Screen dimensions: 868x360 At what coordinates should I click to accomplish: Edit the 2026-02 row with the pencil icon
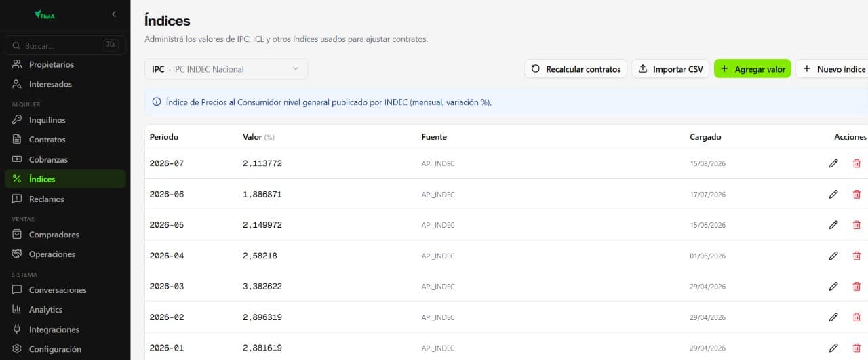pos(833,317)
